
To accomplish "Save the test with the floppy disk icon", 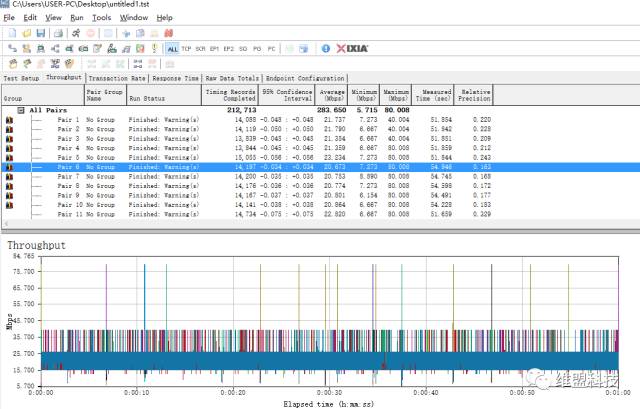I will [38, 33].
